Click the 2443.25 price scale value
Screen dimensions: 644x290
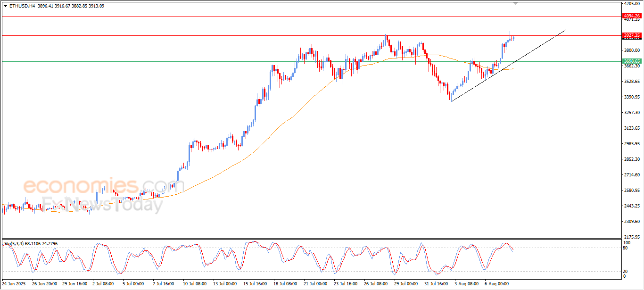pos(631,206)
